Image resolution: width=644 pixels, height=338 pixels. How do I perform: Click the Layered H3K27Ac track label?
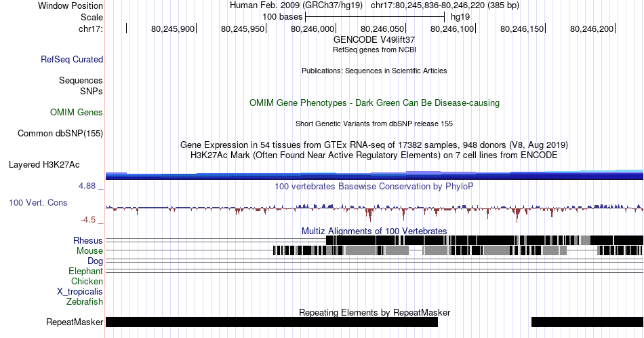pyautogui.click(x=44, y=164)
